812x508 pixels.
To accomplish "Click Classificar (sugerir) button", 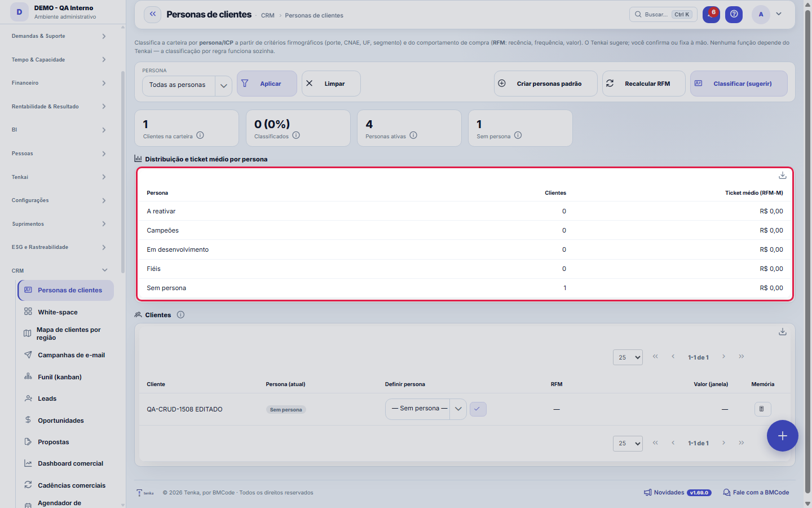I will [x=739, y=84].
